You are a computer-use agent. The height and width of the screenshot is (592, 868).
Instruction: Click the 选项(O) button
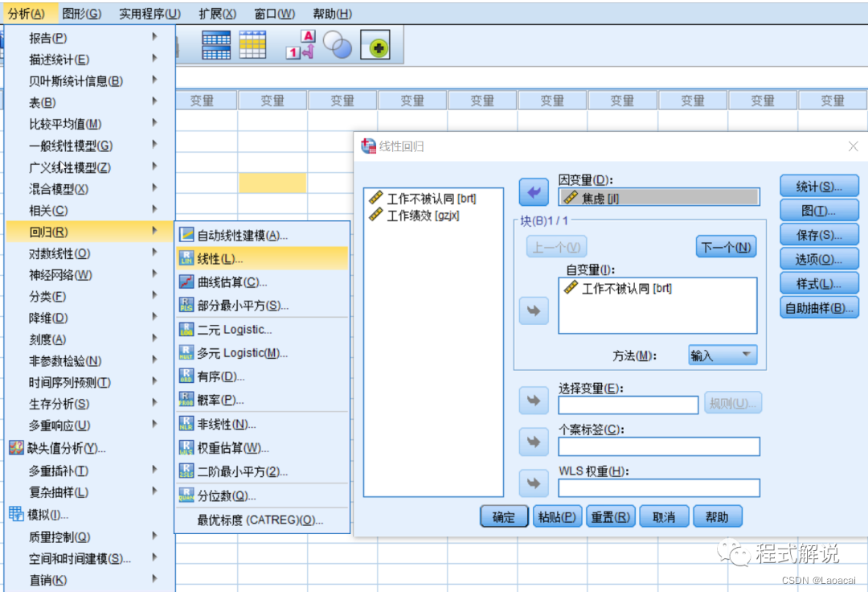[x=819, y=260]
